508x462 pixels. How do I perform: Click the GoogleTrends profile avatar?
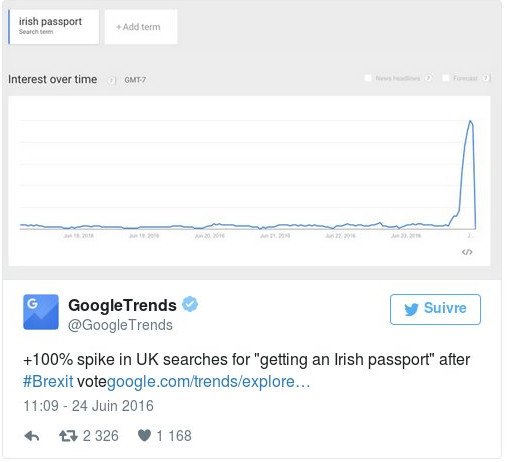pos(41,312)
